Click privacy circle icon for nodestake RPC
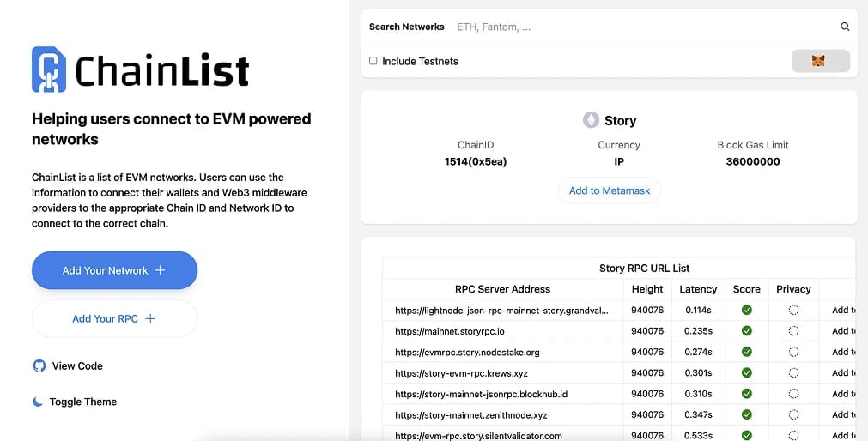The height and width of the screenshot is (441, 868). pyautogui.click(x=793, y=352)
